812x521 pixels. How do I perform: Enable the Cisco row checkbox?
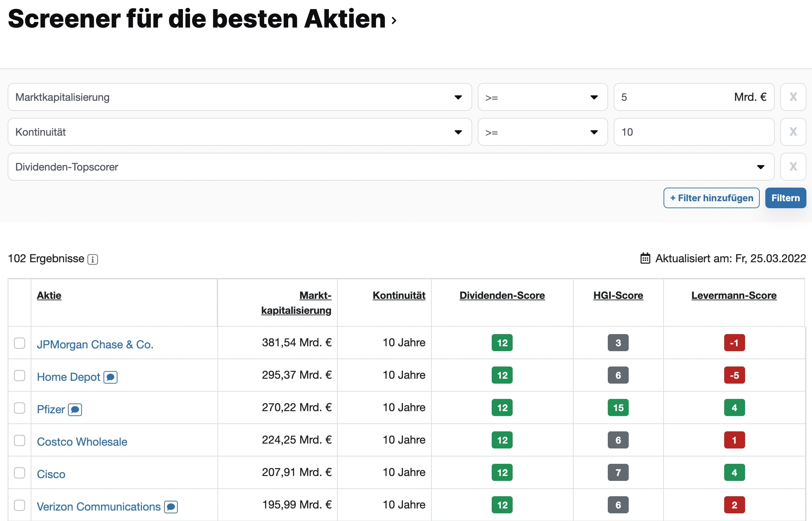coord(20,473)
